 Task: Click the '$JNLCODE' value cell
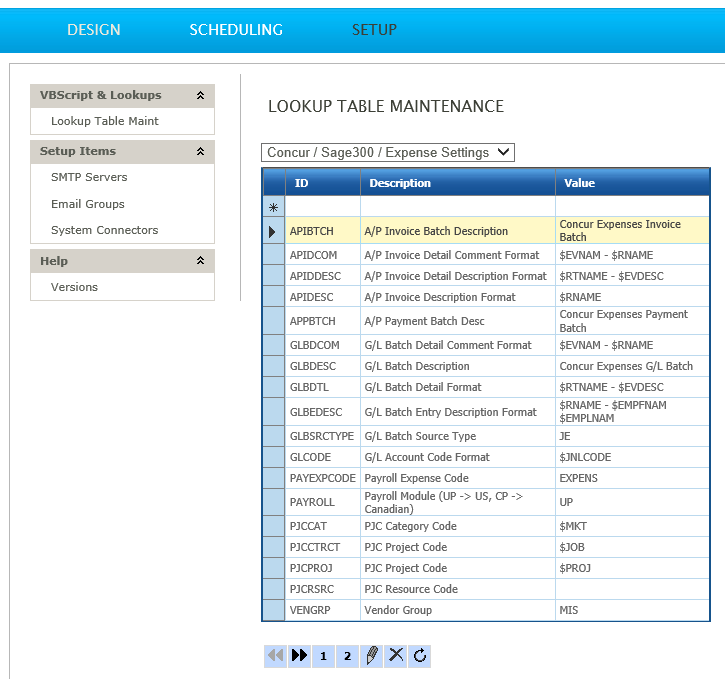click(x=633, y=457)
